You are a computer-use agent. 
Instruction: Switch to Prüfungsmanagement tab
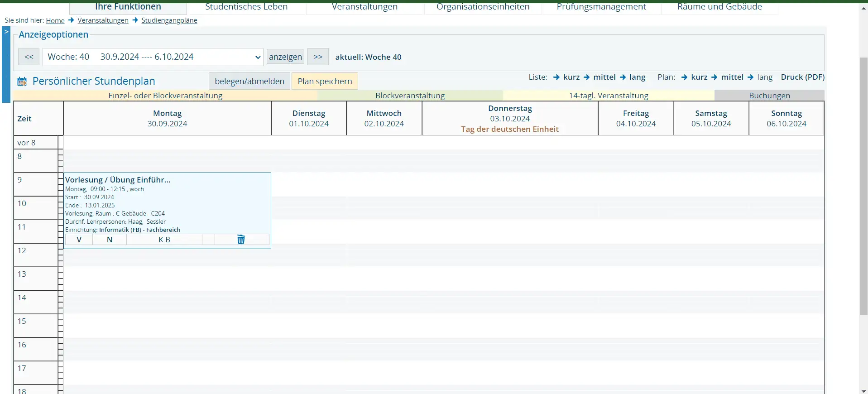601,7
